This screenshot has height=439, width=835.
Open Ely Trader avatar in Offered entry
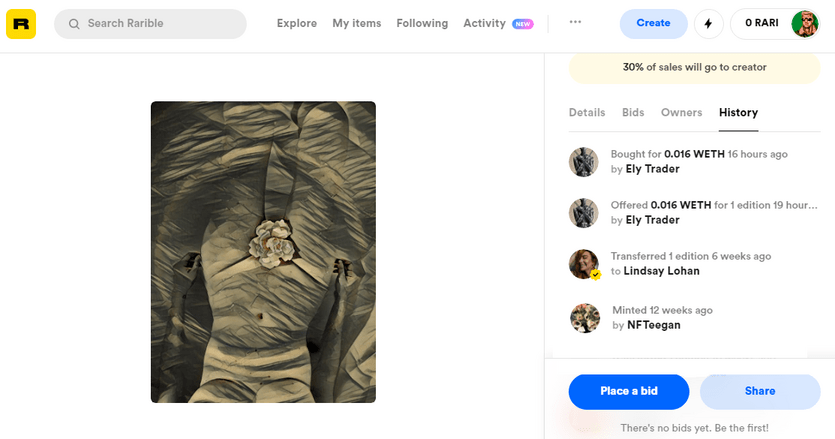pos(584,213)
